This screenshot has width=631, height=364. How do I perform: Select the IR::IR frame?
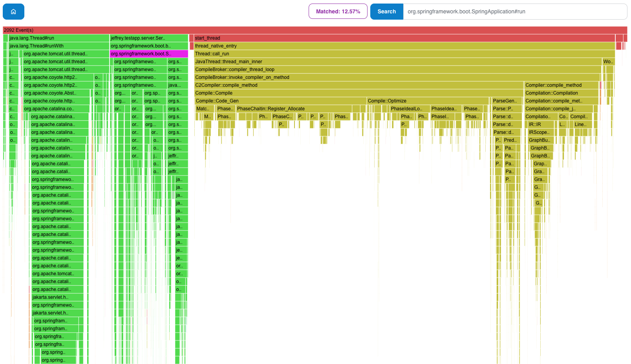click(x=541, y=124)
